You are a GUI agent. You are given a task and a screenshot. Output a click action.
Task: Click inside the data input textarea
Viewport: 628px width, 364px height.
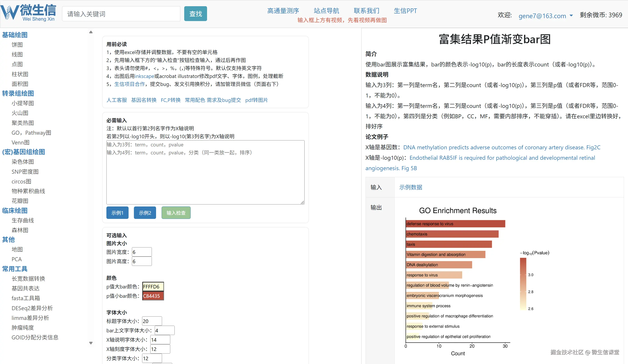tap(205, 174)
